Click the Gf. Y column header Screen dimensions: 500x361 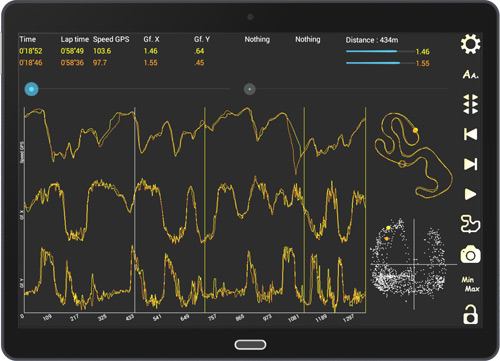[202, 39]
